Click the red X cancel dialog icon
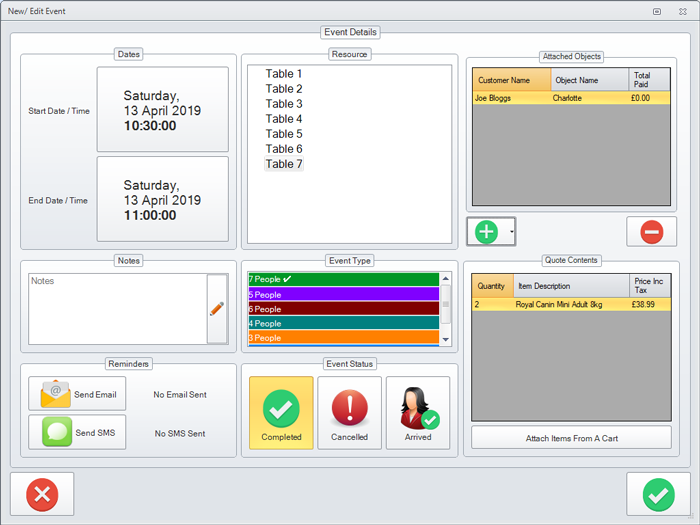This screenshot has height=525, width=700. pos(42,494)
